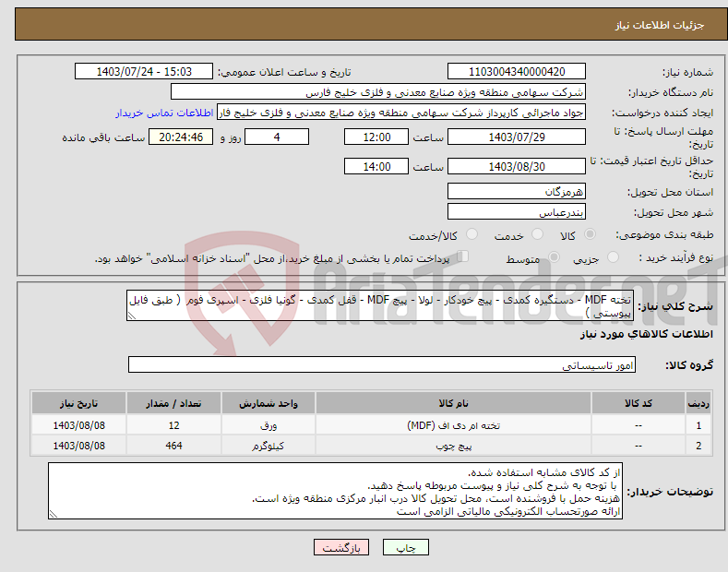This screenshot has height=572, width=728.
Task: Click the کد کالا column header
Action: [638, 403]
